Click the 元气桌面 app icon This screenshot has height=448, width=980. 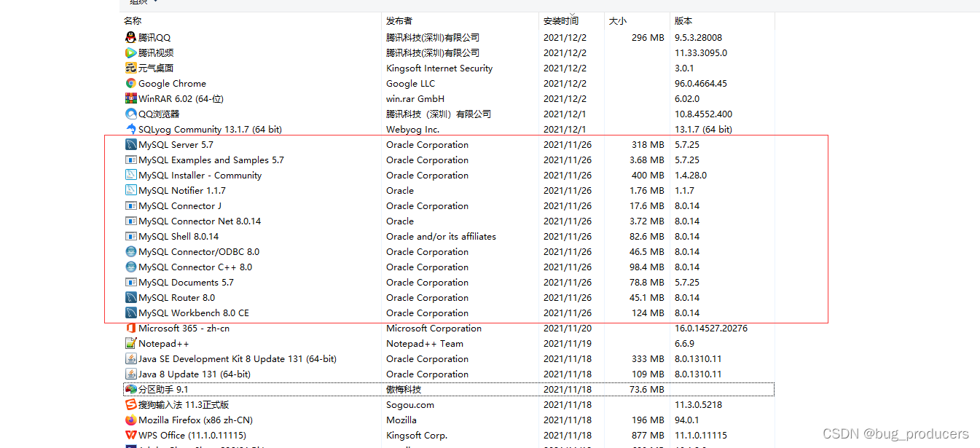click(130, 68)
